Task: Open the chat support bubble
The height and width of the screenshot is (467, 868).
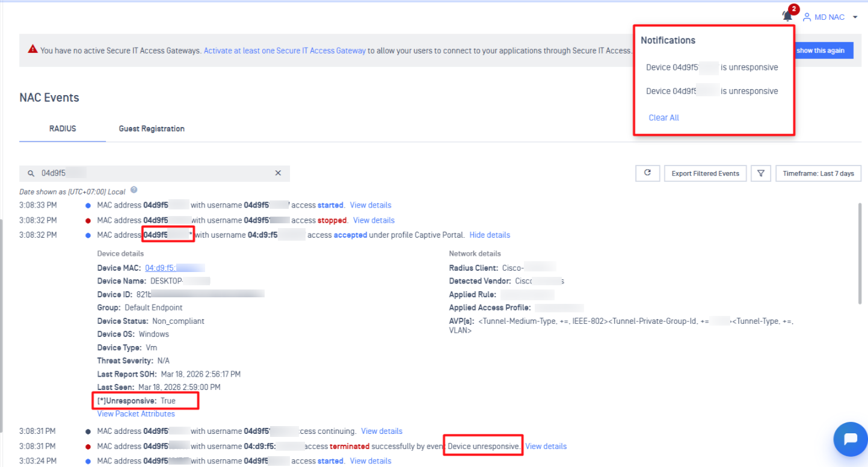Action: [850, 439]
